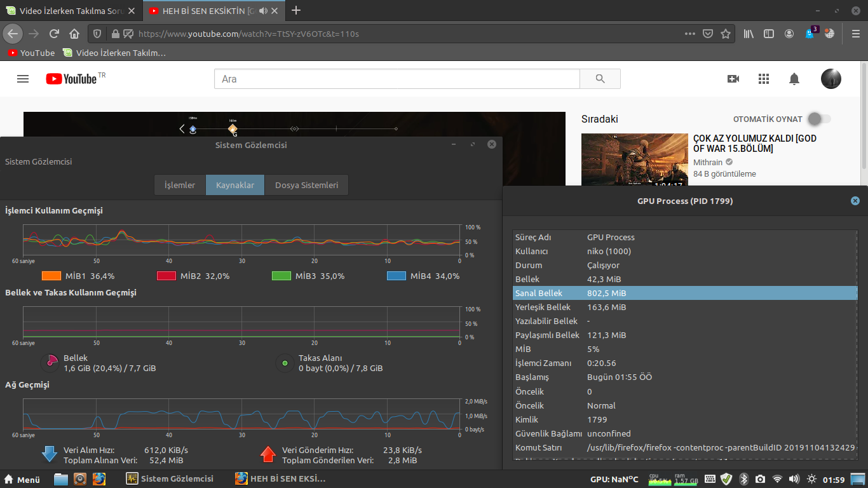Mute audio on HEH Bİ SEN EKSİKTİN tab
Image resolution: width=868 pixels, height=488 pixels.
pos(264,11)
